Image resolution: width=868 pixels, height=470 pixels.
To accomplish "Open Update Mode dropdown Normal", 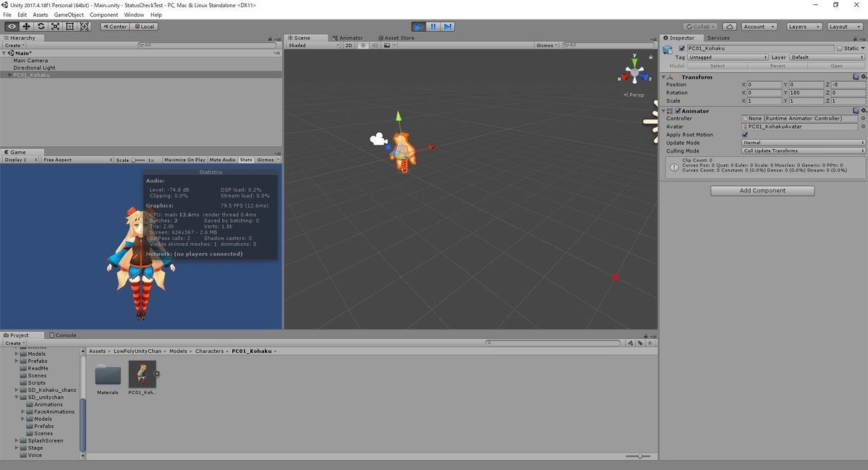I will [x=804, y=142].
